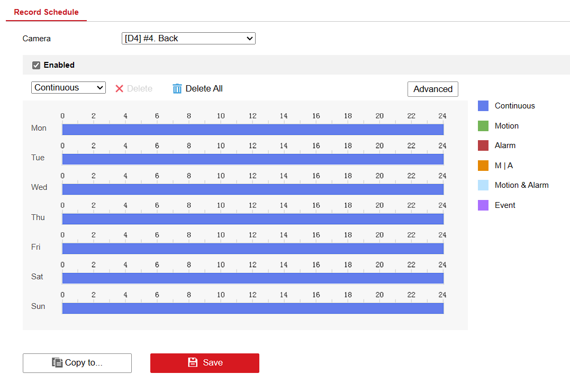Click the Wednesday schedule timeline bar
The image size is (570, 392).
coord(252,189)
